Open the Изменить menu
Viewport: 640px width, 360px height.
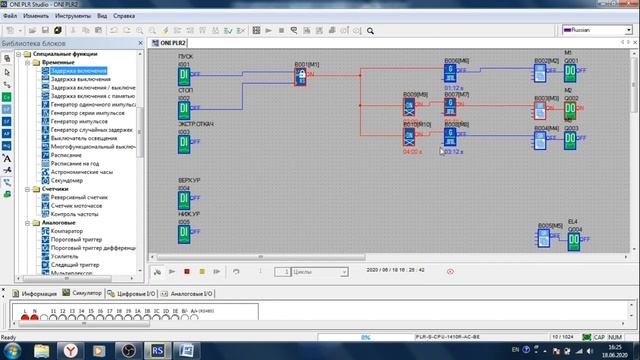[36, 16]
